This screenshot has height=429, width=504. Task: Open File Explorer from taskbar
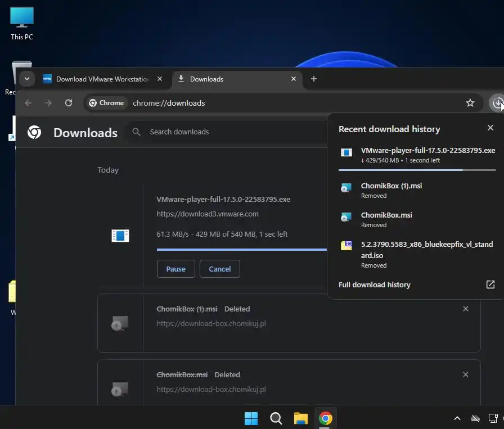click(301, 418)
